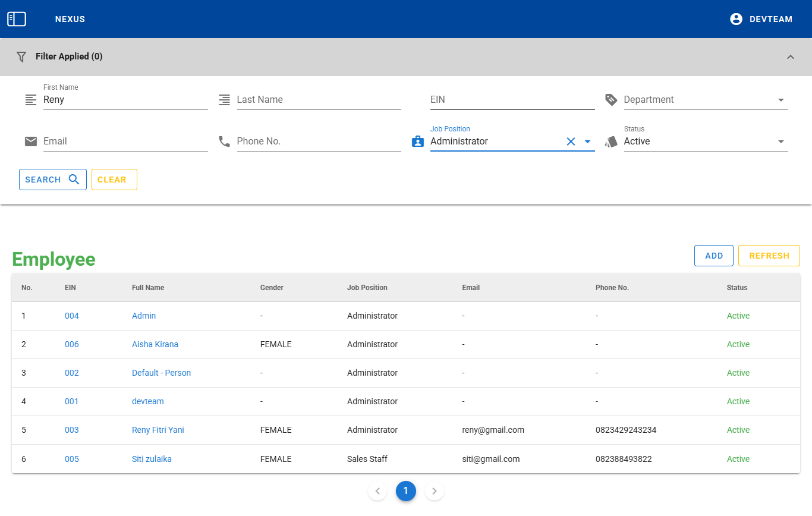Click the envelope Email icon
812x516 pixels.
[x=31, y=141]
